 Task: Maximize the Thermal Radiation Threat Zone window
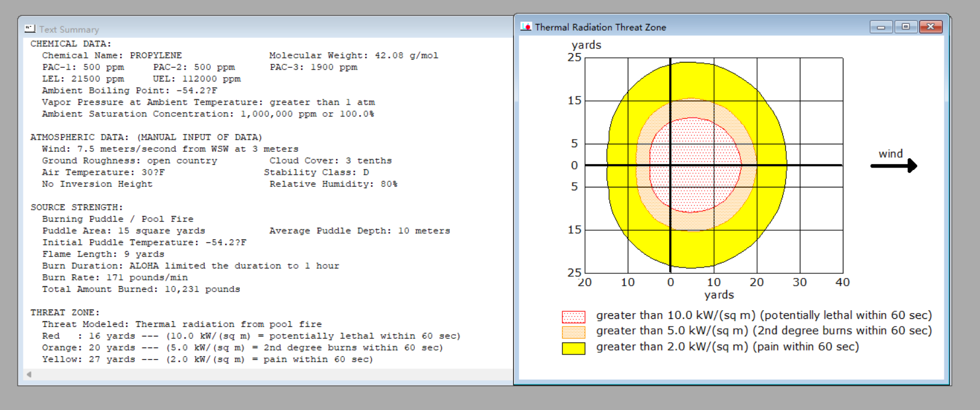[906, 27]
